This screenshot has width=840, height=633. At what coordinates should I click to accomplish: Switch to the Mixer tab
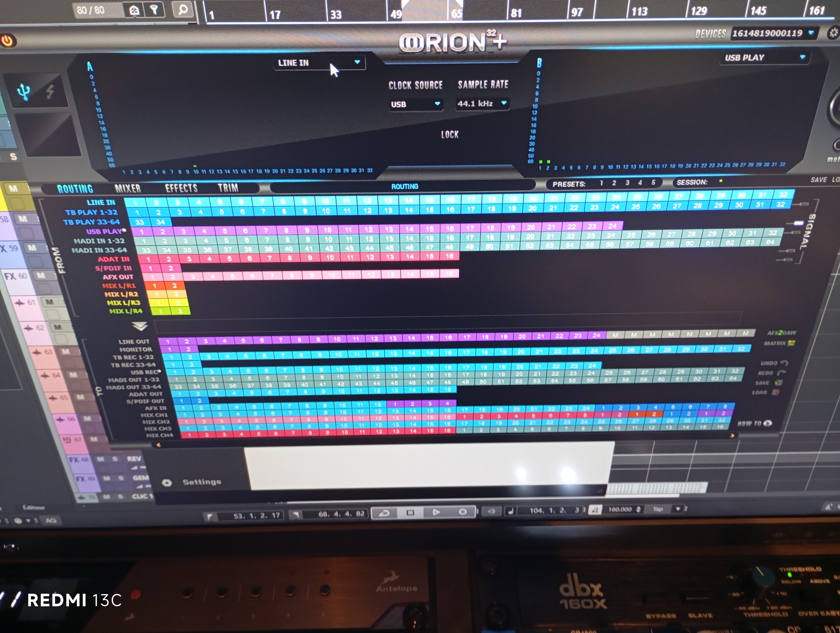(128, 189)
